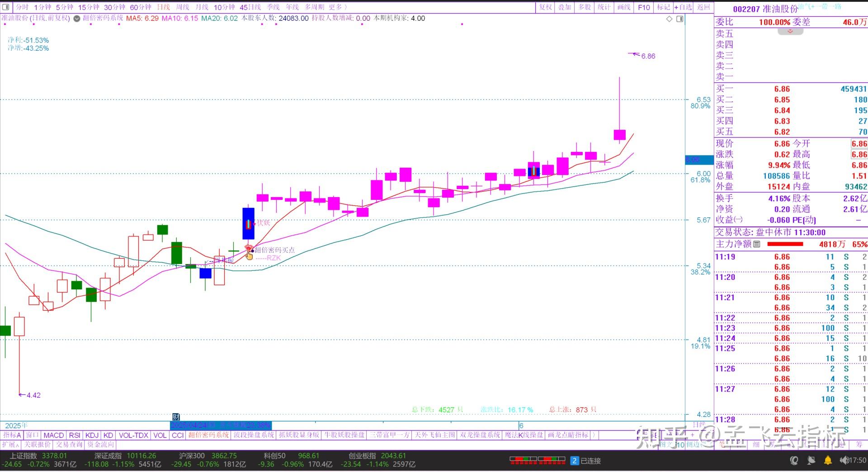Image resolution: width=868 pixels, height=472 pixels.
Task: Select the 翻倍密码系统 indicator tab
Action: (208, 435)
